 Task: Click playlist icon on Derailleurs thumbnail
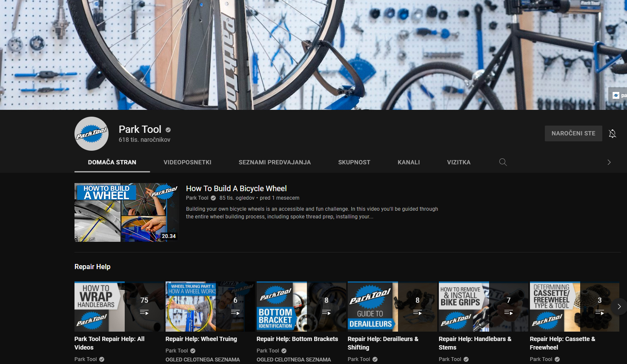(417, 312)
